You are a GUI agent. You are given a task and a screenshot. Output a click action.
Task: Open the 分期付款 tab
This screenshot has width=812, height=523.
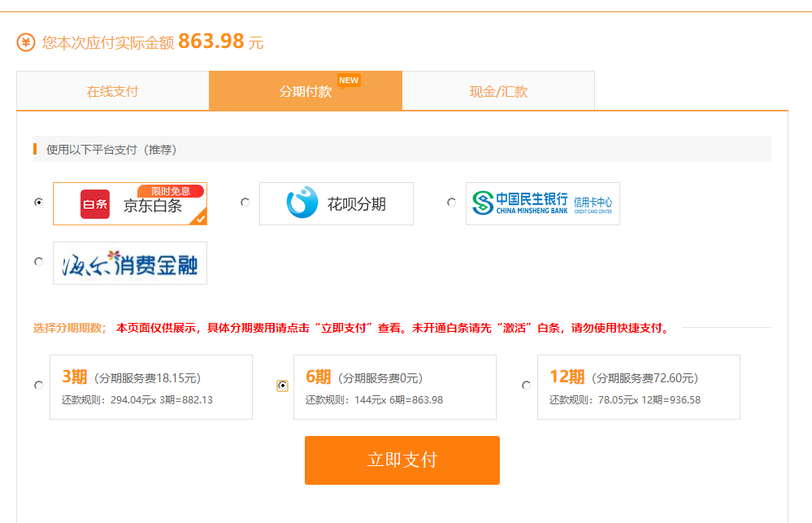click(x=306, y=91)
